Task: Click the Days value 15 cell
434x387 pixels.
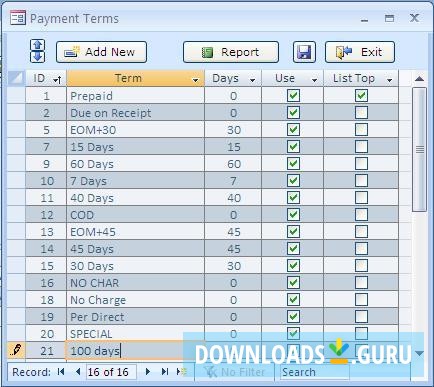Action: pos(233,147)
